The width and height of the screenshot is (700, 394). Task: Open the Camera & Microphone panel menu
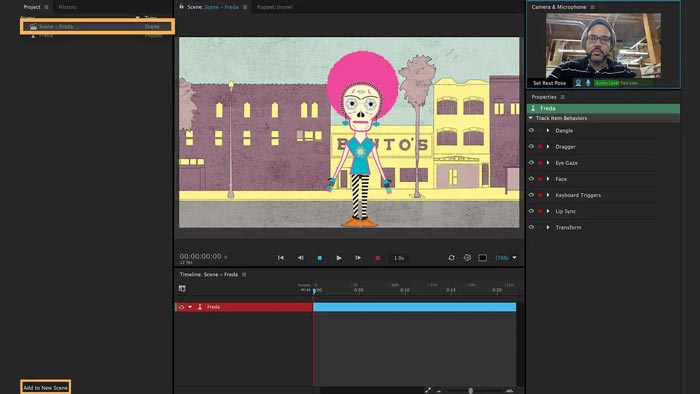[x=592, y=7]
